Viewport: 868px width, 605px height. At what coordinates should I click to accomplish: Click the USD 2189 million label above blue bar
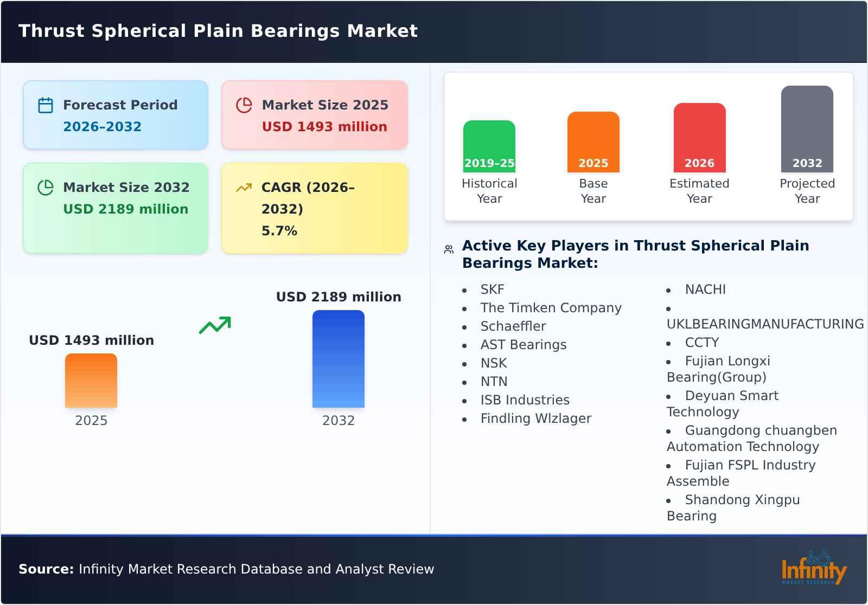[339, 297]
